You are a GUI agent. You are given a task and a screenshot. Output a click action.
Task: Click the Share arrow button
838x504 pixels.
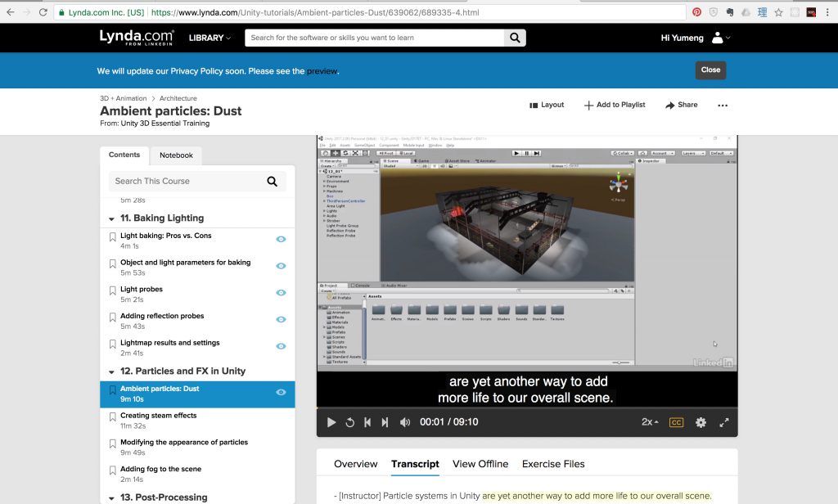[x=682, y=105]
